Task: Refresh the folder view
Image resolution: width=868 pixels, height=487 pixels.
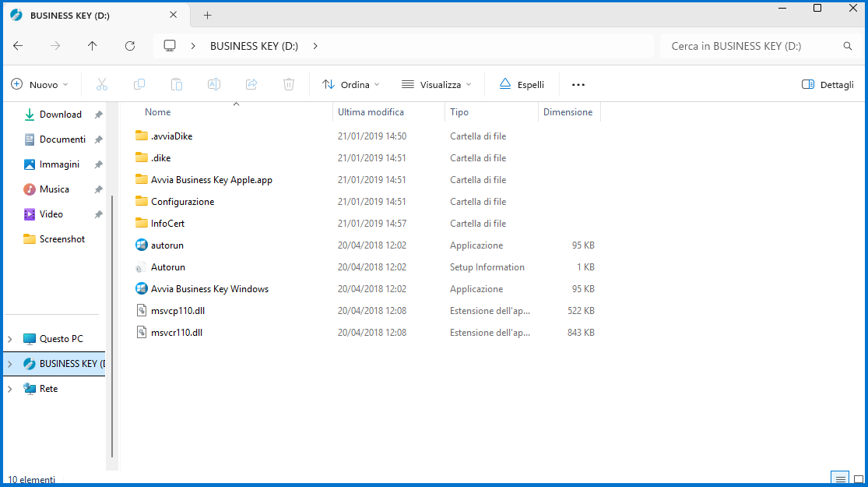Action: coord(130,46)
